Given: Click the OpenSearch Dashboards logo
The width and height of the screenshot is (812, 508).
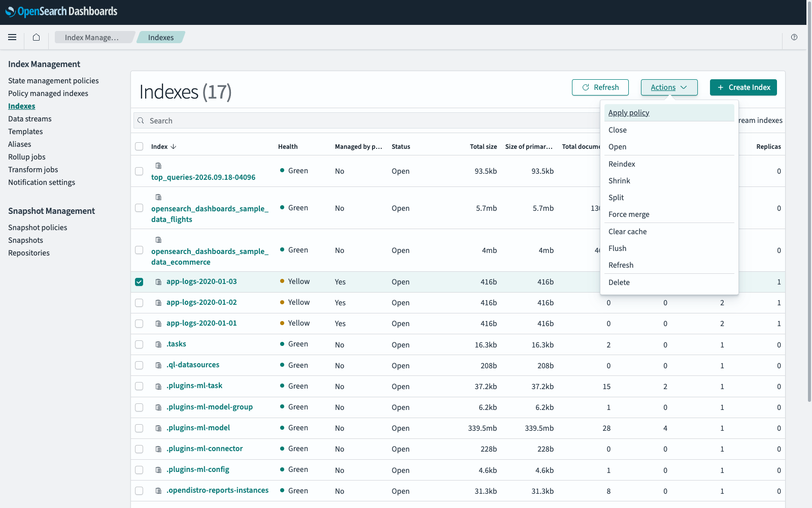Looking at the screenshot, I should coord(61,11).
